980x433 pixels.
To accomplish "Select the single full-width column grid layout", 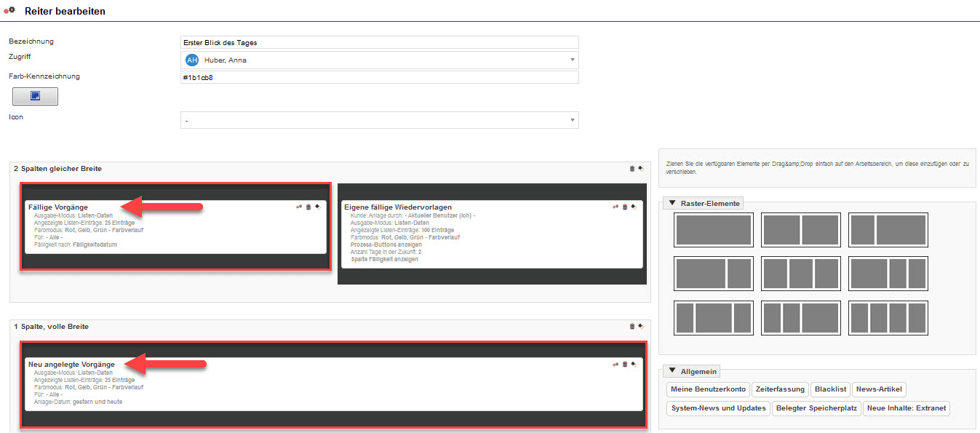I will 713,230.
